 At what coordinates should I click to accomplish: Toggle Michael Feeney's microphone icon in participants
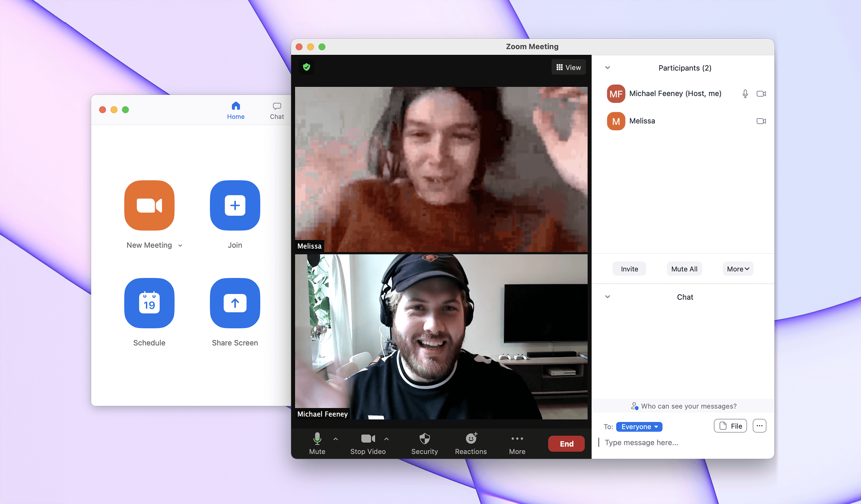click(x=745, y=94)
